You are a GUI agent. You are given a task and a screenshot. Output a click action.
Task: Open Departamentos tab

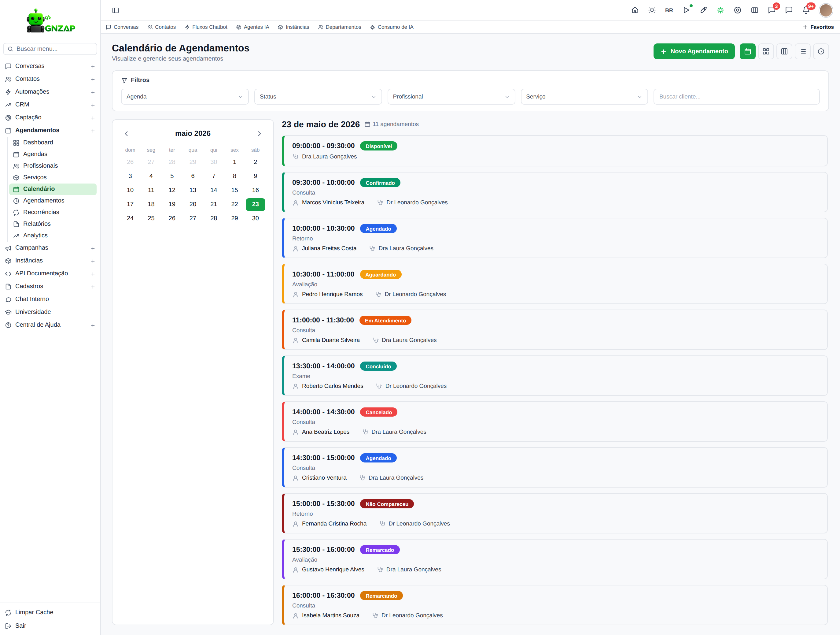pos(340,27)
